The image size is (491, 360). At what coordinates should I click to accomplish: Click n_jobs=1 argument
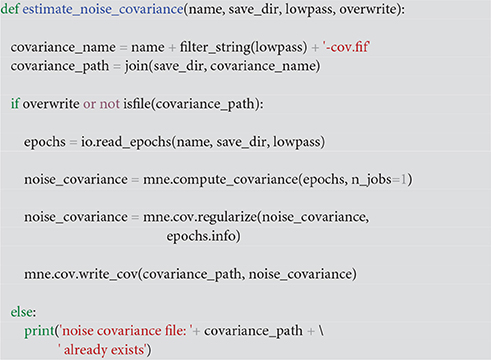click(x=379, y=180)
